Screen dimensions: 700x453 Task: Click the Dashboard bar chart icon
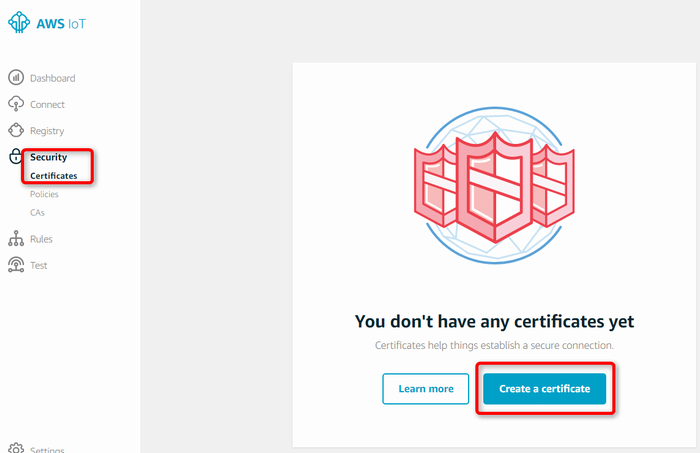16,77
